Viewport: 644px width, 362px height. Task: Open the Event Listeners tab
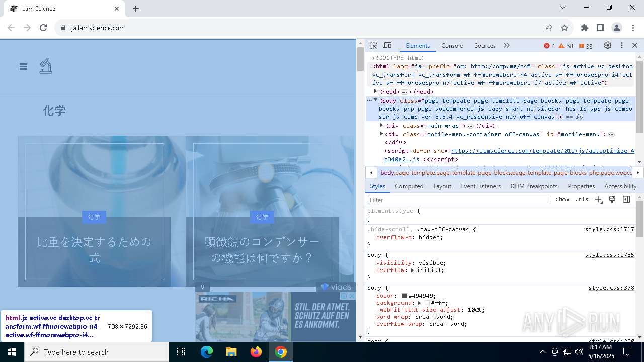pyautogui.click(x=480, y=186)
